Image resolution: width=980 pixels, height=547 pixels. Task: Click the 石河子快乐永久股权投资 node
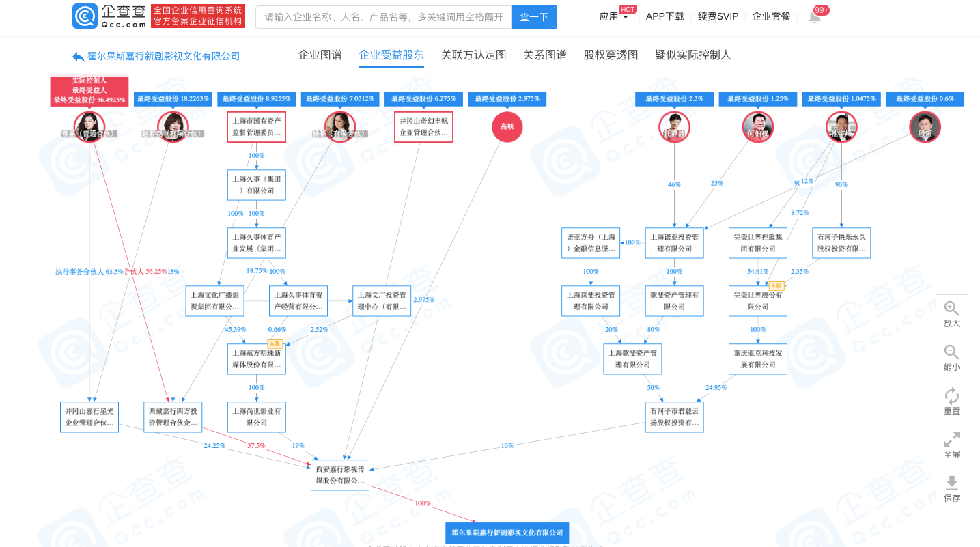(x=841, y=243)
